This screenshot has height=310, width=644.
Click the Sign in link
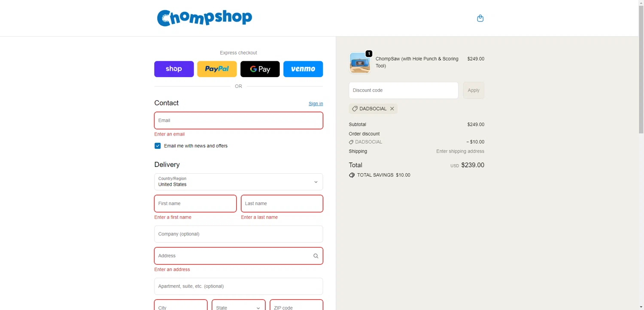pos(316,104)
